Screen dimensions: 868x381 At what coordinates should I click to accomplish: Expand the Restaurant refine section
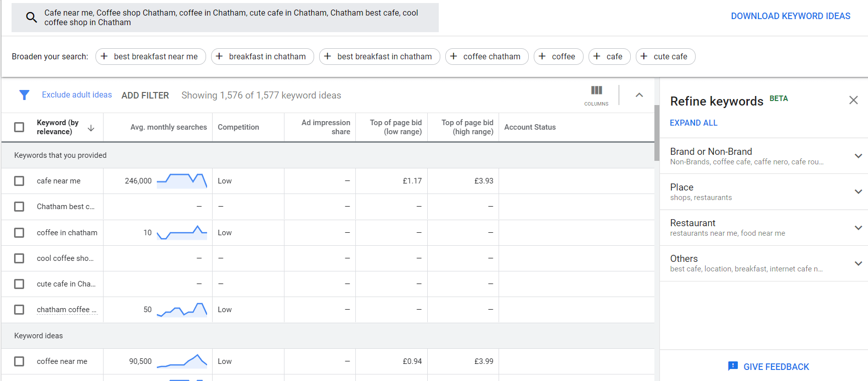(858, 228)
